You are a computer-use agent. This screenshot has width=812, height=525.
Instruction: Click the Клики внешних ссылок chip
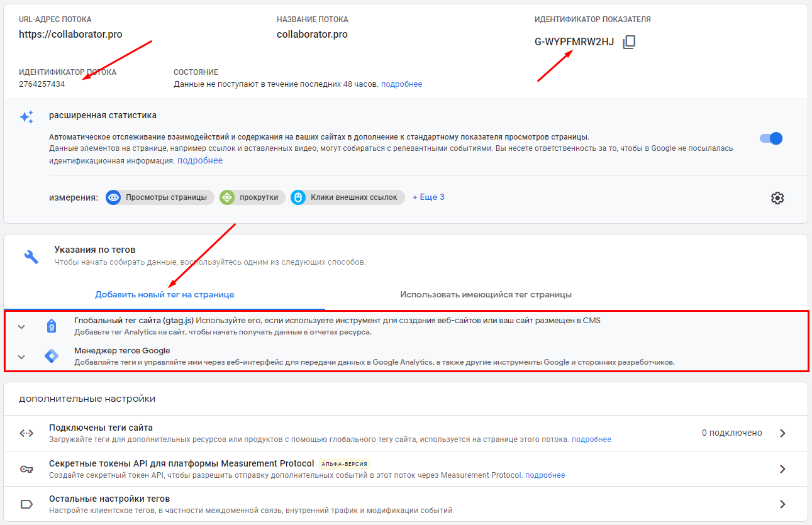click(347, 197)
